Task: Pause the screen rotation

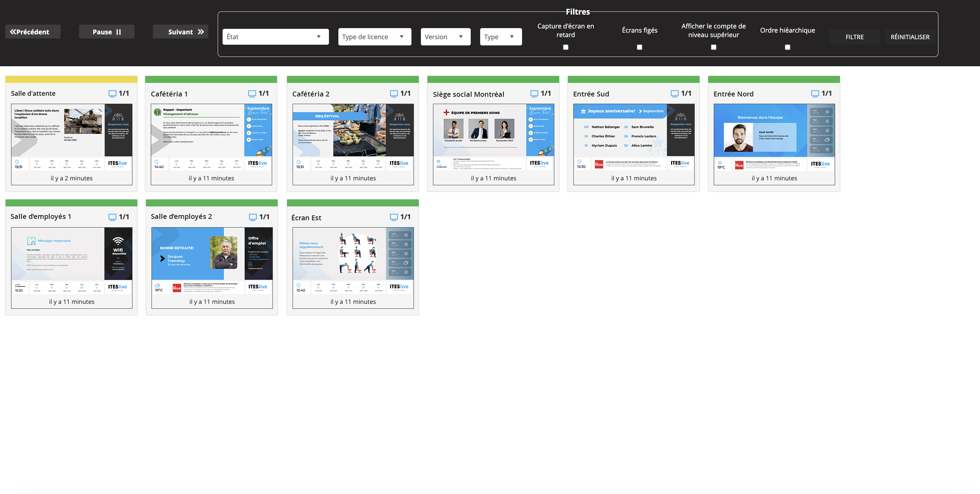Action: [x=106, y=32]
